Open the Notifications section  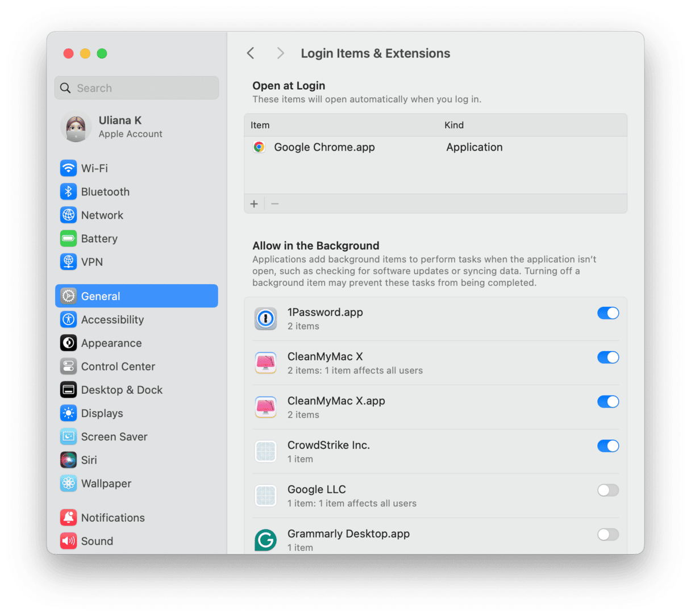(x=68, y=517)
